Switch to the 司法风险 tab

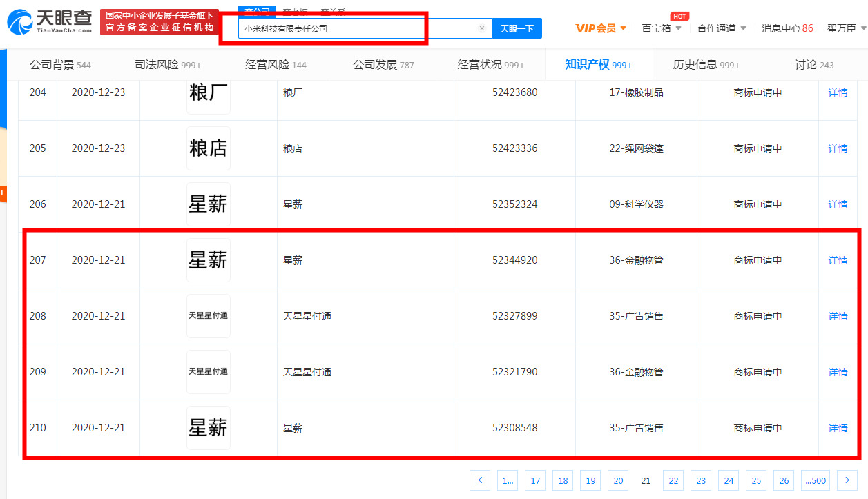pos(168,65)
